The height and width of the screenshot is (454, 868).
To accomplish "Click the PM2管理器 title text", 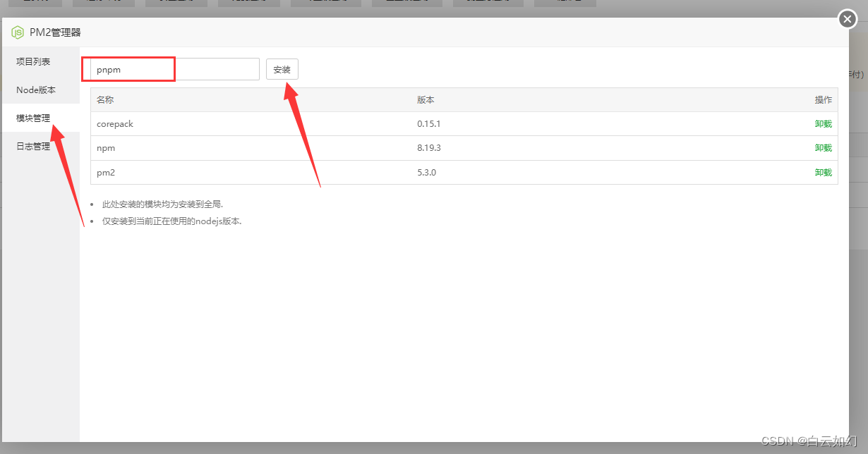I will pyautogui.click(x=55, y=32).
